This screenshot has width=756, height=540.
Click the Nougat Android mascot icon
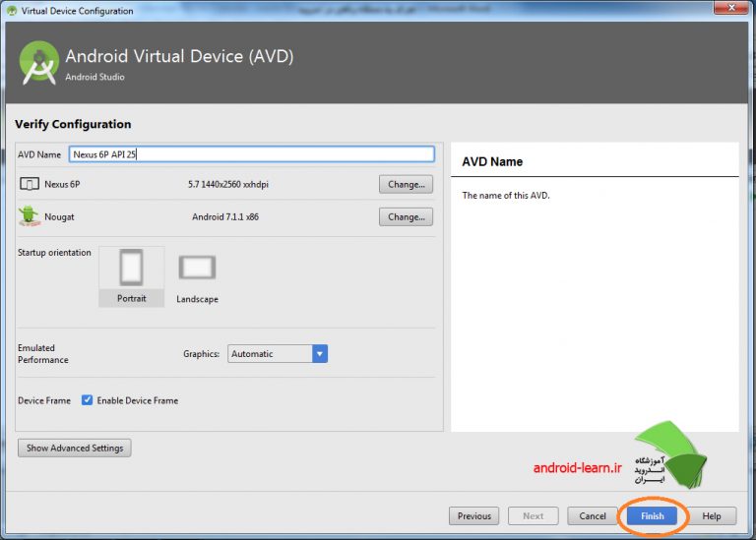[29, 215]
